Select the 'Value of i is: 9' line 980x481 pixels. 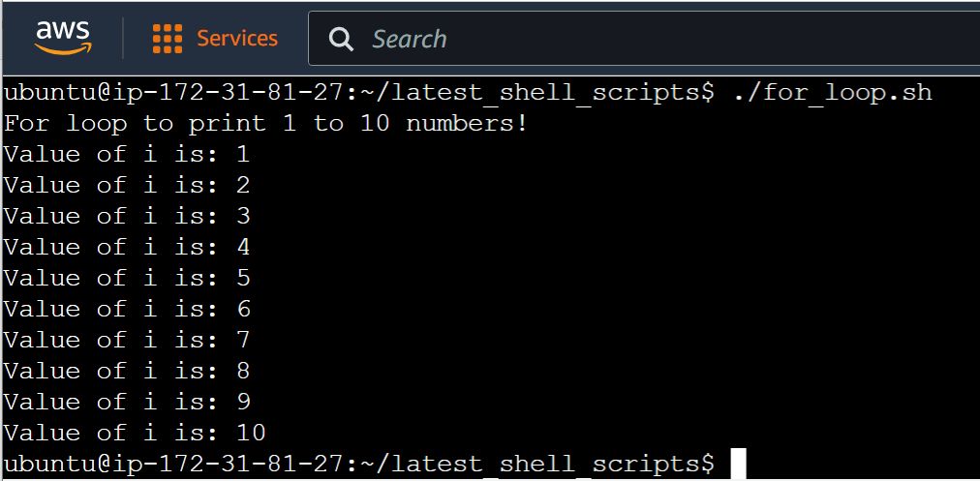click(127, 402)
